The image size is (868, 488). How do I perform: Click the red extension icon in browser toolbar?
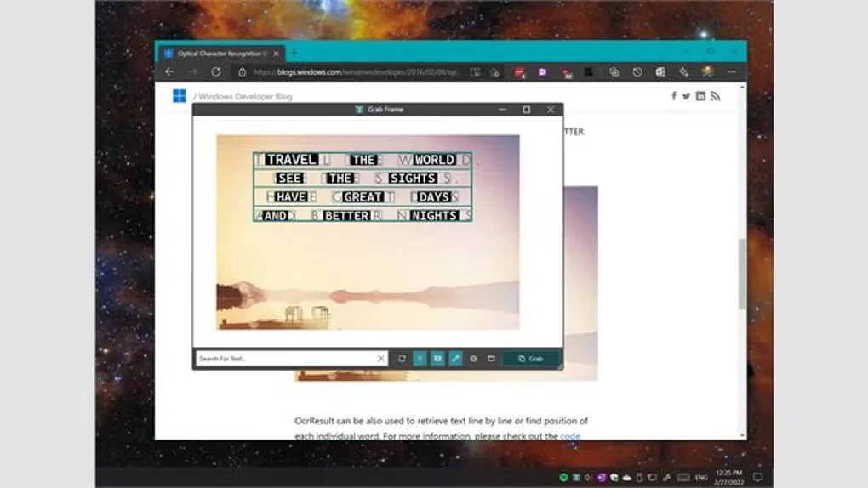519,72
